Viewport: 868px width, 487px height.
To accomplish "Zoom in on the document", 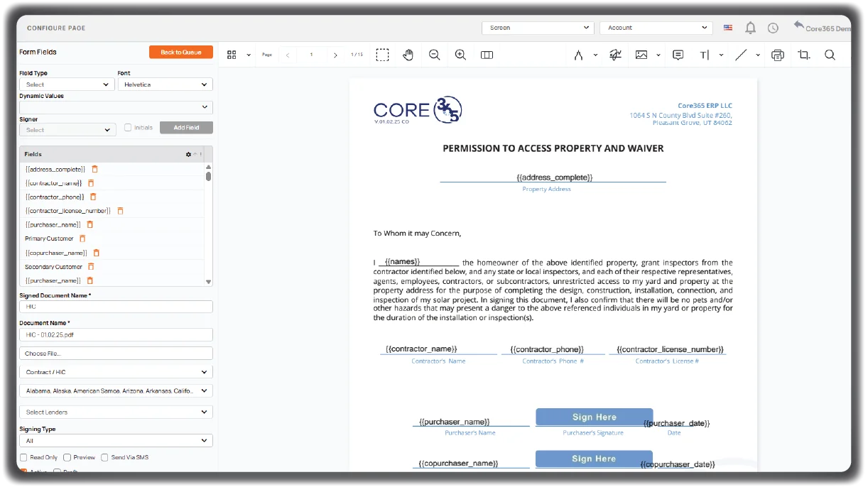I will [460, 55].
